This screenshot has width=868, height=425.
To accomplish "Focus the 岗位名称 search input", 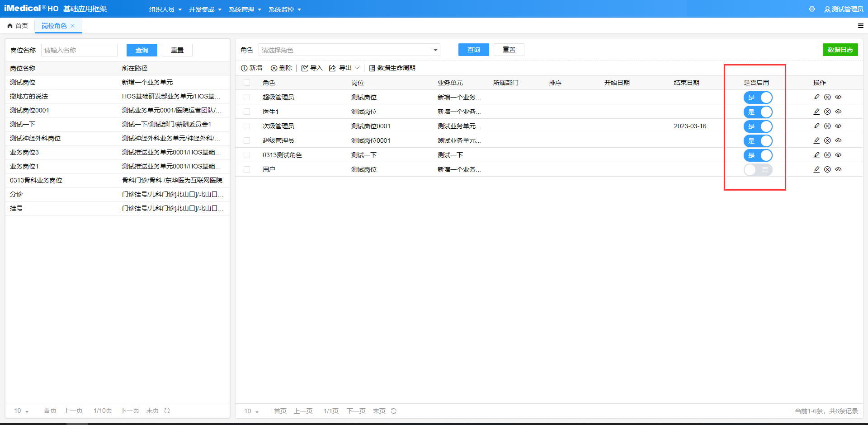I will pyautogui.click(x=79, y=50).
